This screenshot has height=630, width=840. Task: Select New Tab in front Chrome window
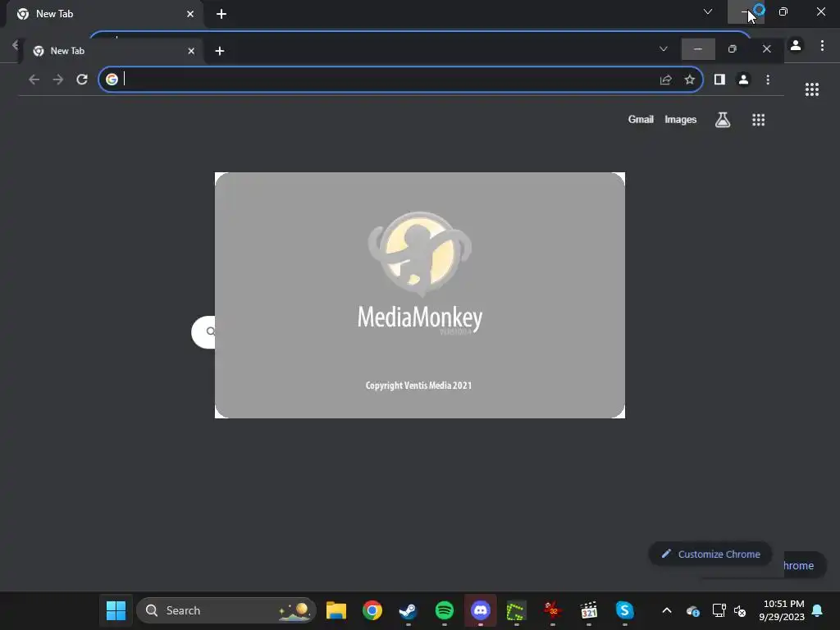[111, 51]
